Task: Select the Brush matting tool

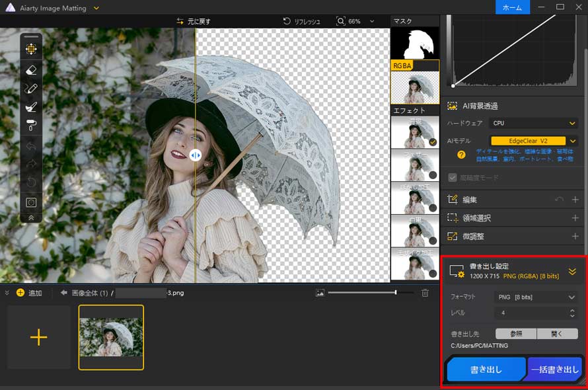Action: pos(30,106)
